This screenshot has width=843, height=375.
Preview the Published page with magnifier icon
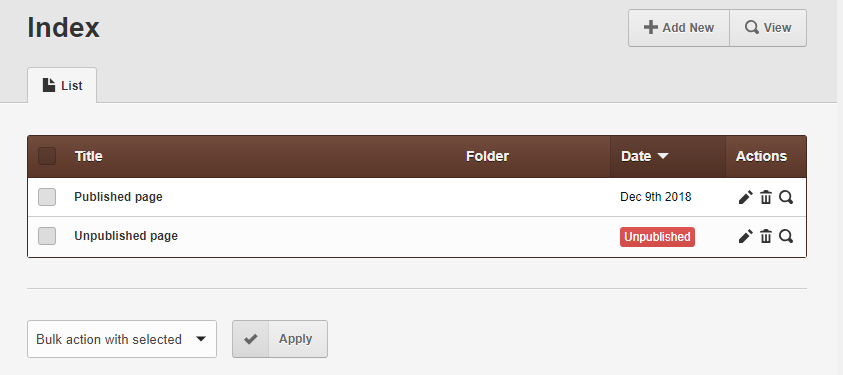point(786,198)
